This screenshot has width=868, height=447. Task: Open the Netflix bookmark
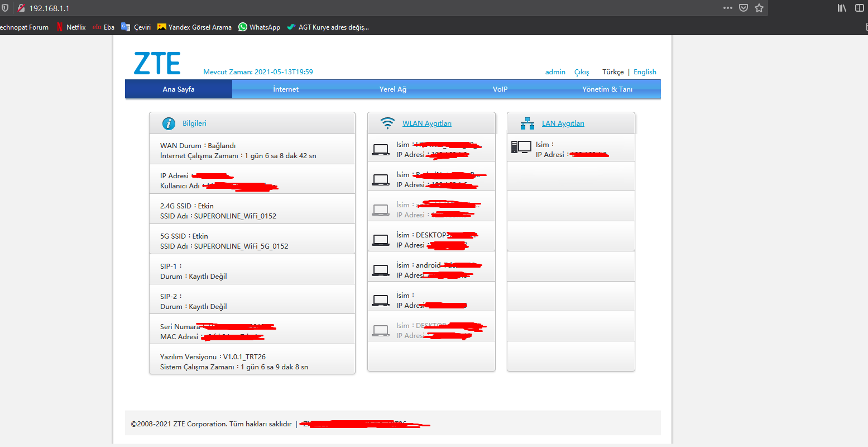tap(71, 27)
